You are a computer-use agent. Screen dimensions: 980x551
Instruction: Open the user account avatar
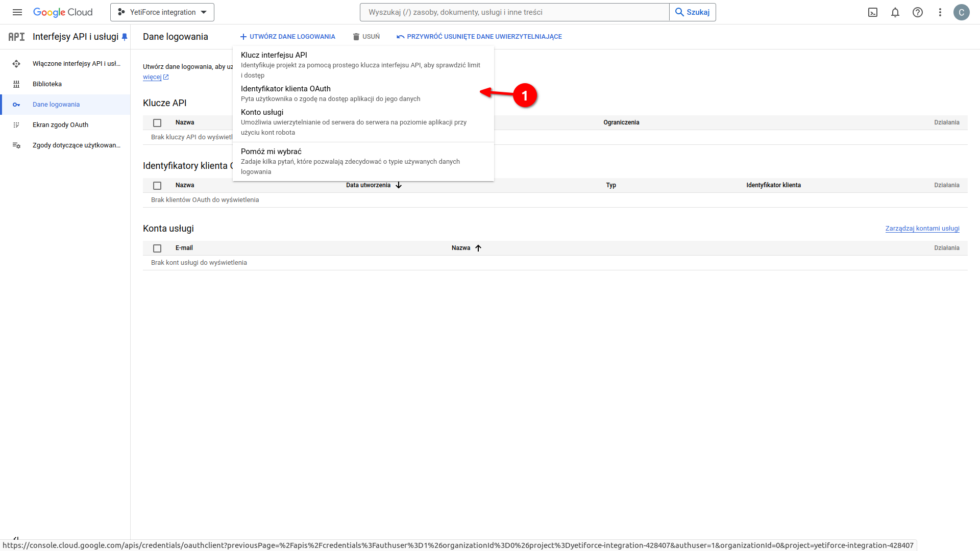coord(962,12)
